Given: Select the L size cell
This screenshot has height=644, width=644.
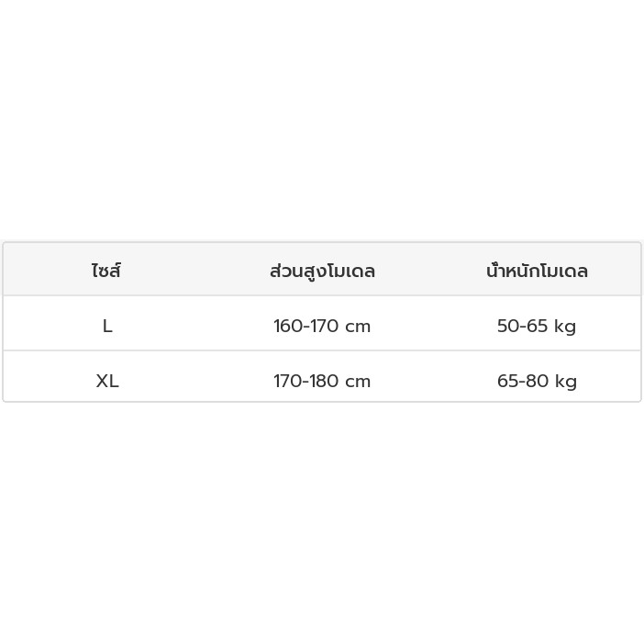Looking at the screenshot, I should [107, 326].
